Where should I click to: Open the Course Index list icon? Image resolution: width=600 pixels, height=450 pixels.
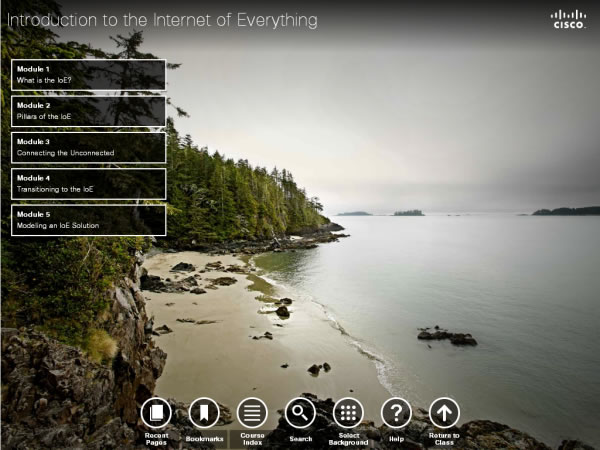(252, 412)
